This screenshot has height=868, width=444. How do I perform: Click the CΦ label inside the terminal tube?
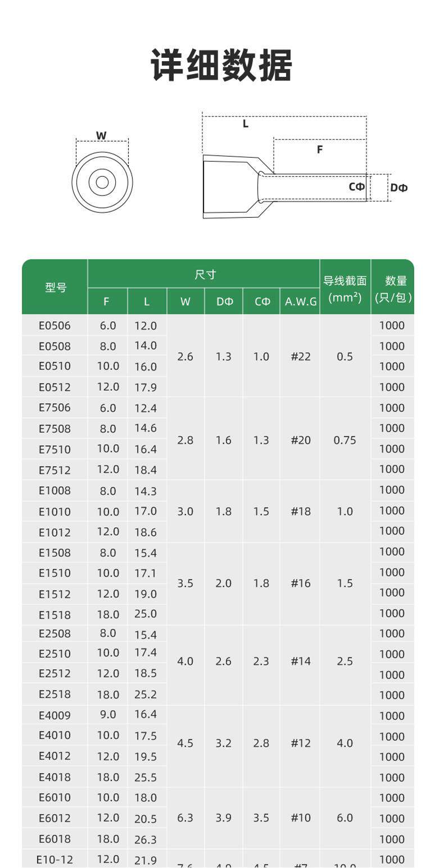pos(356,186)
